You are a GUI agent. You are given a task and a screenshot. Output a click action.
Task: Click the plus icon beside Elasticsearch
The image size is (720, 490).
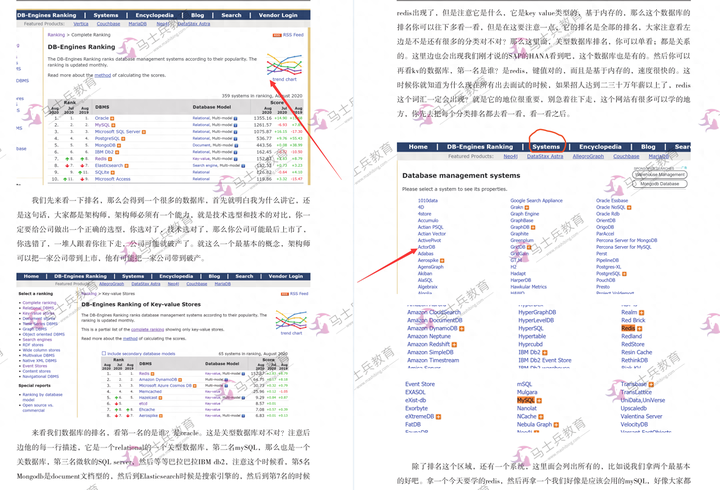pos(126,165)
